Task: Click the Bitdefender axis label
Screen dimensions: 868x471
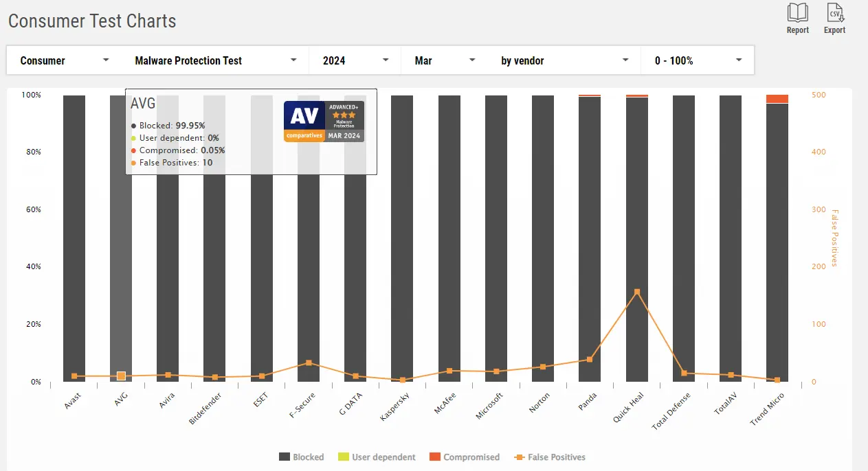Action: pyautogui.click(x=204, y=409)
